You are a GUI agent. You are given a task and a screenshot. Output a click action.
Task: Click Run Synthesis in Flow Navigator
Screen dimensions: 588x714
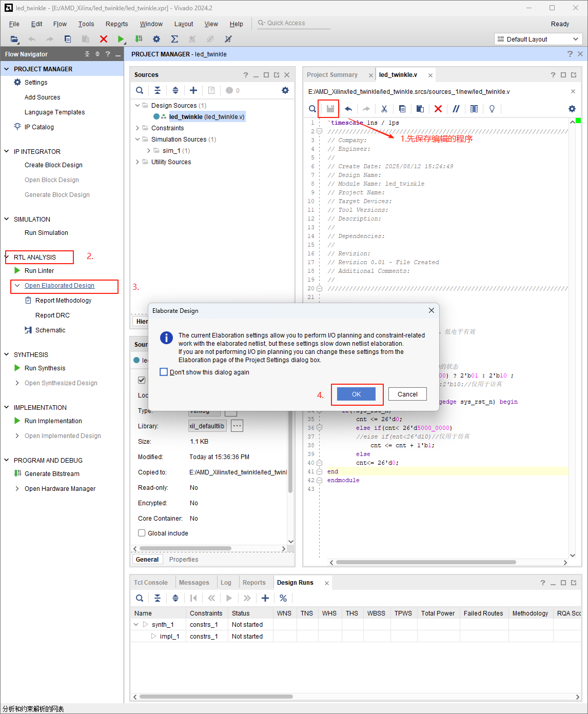[45, 368]
